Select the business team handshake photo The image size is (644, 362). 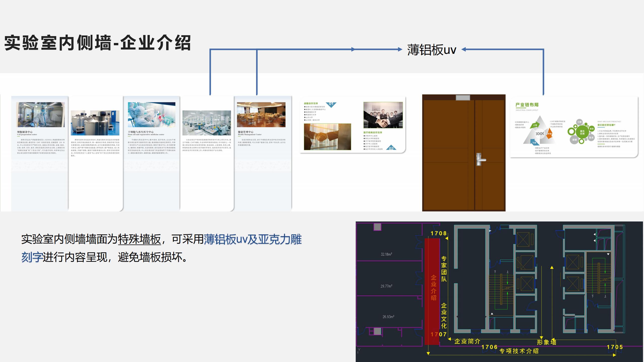pyautogui.click(x=383, y=115)
